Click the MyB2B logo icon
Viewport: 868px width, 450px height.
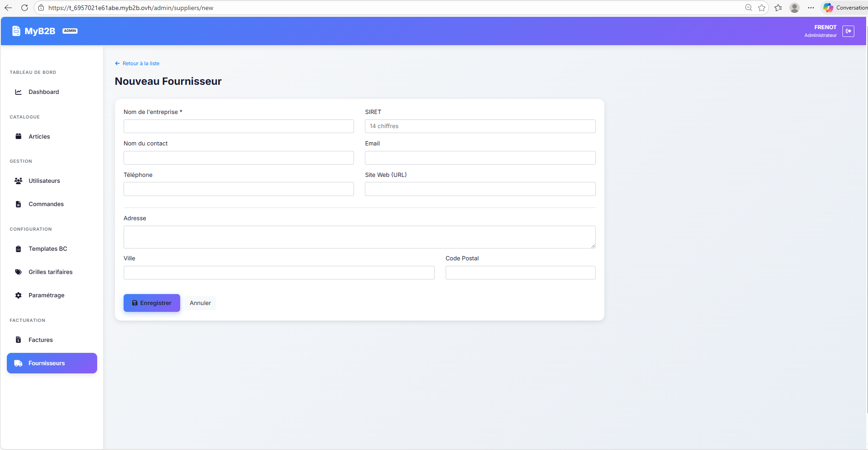16,31
